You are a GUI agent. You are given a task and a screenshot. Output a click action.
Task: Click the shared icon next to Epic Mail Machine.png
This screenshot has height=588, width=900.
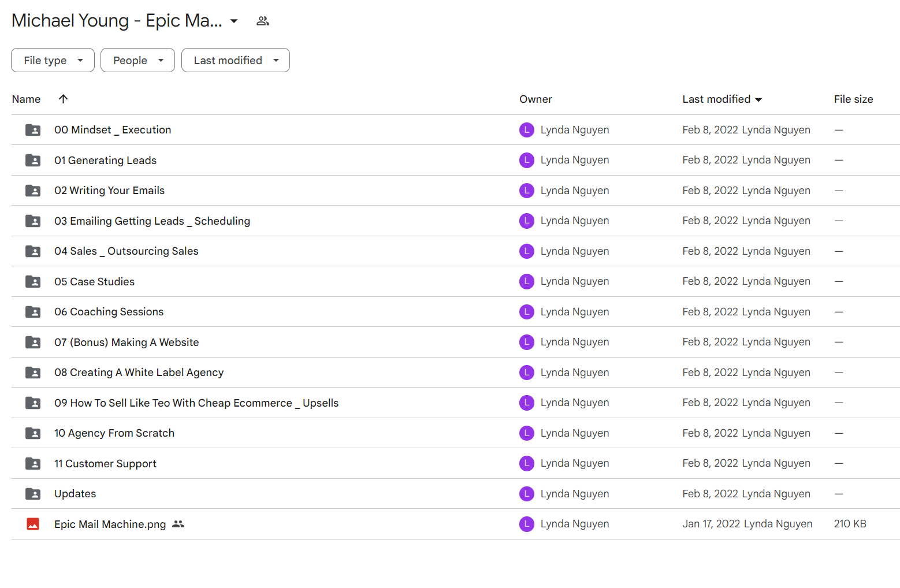tap(178, 524)
